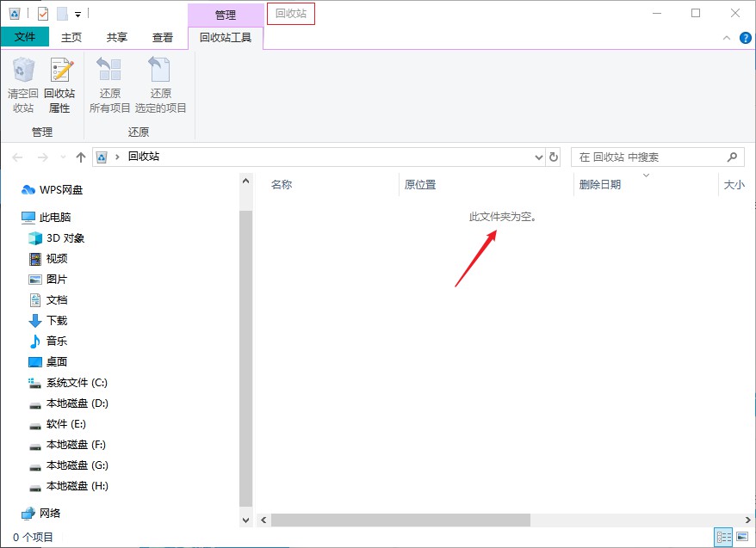
Task: Open Help via the question mark icon
Action: click(744, 37)
